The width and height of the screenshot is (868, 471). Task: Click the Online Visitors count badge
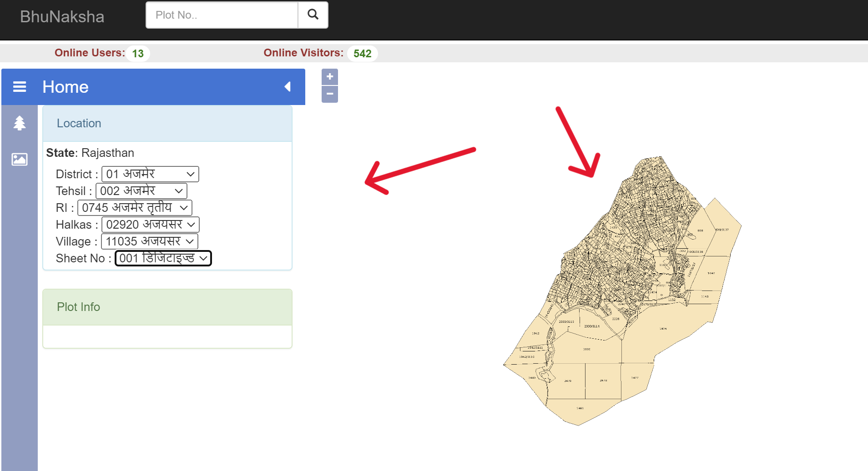tap(362, 54)
